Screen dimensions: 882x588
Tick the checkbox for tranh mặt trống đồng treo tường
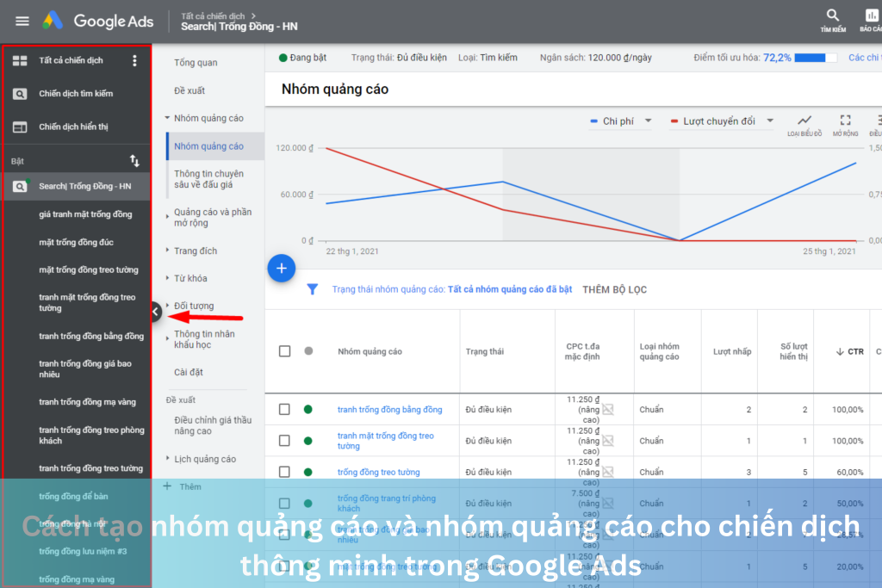(x=284, y=441)
